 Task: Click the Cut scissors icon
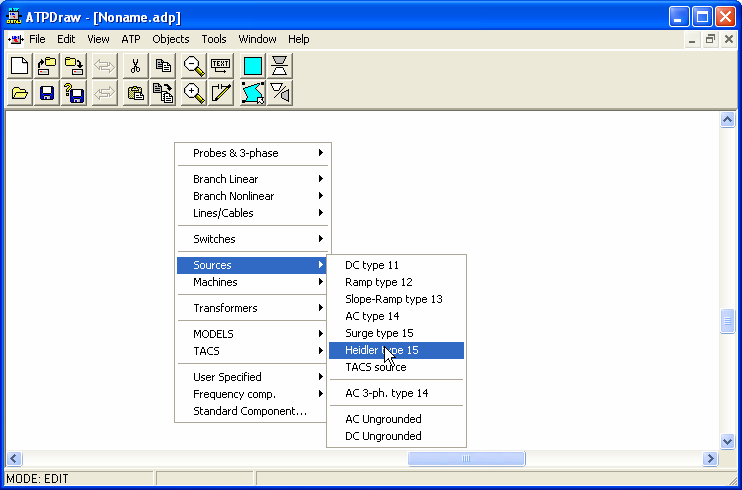(136, 65)
